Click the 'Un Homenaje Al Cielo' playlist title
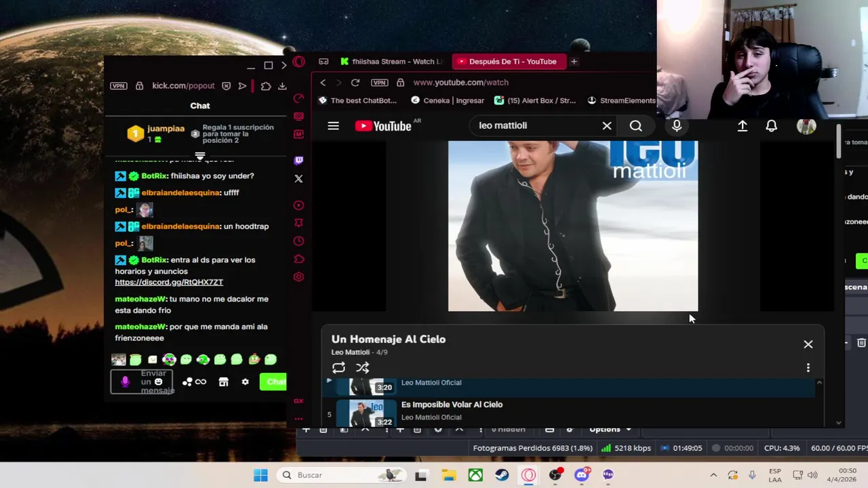 389,339
